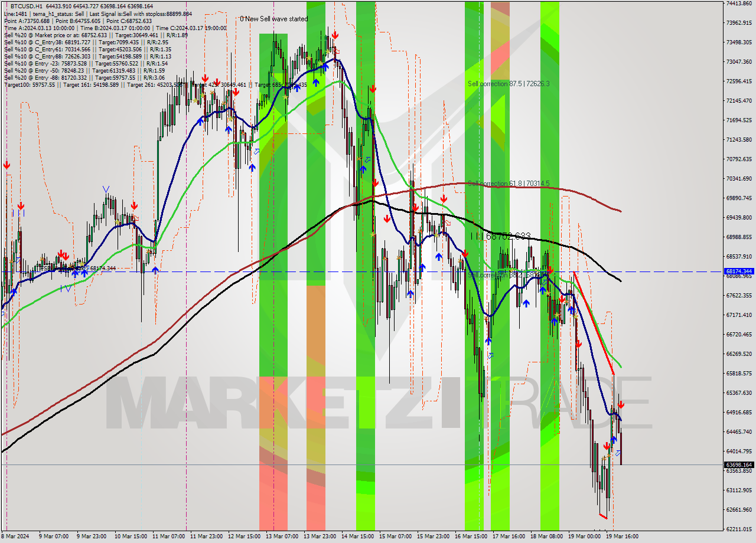
Task: Click the 74413.860 price axis label
Action: click(x=739, y=3)
